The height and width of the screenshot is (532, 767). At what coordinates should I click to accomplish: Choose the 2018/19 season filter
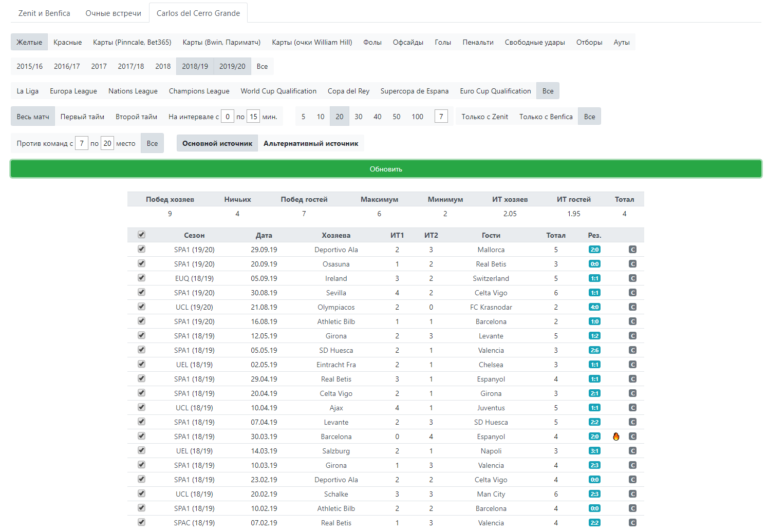[195, 66]
